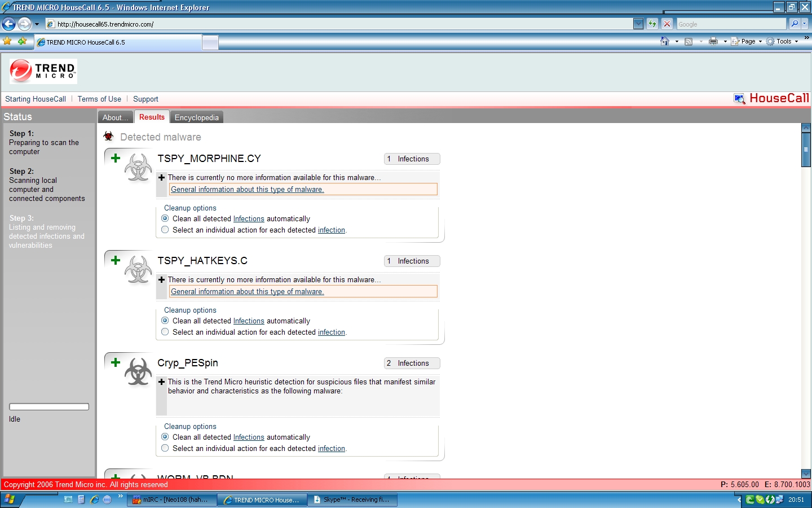This screenshot has width=812, height=508.
Task: Expand TSPY_MORPHINE.CY with the green plus
Action: [116, 158]
